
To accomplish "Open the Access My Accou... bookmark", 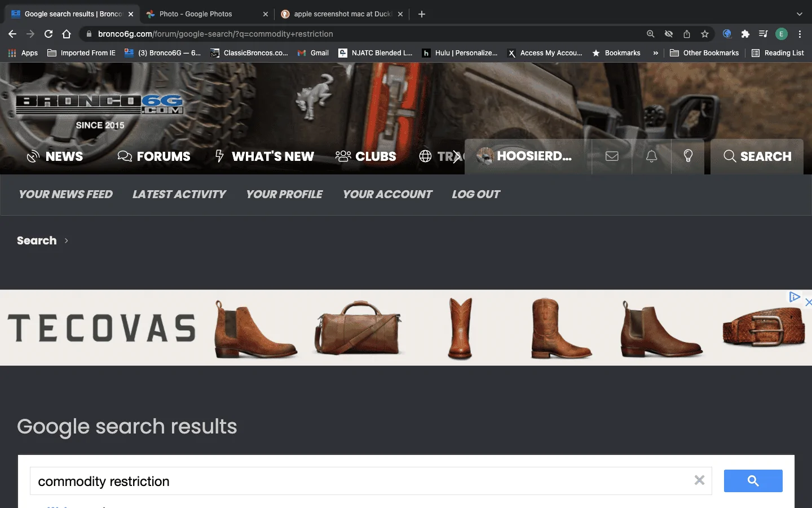I will pos(545,53).
